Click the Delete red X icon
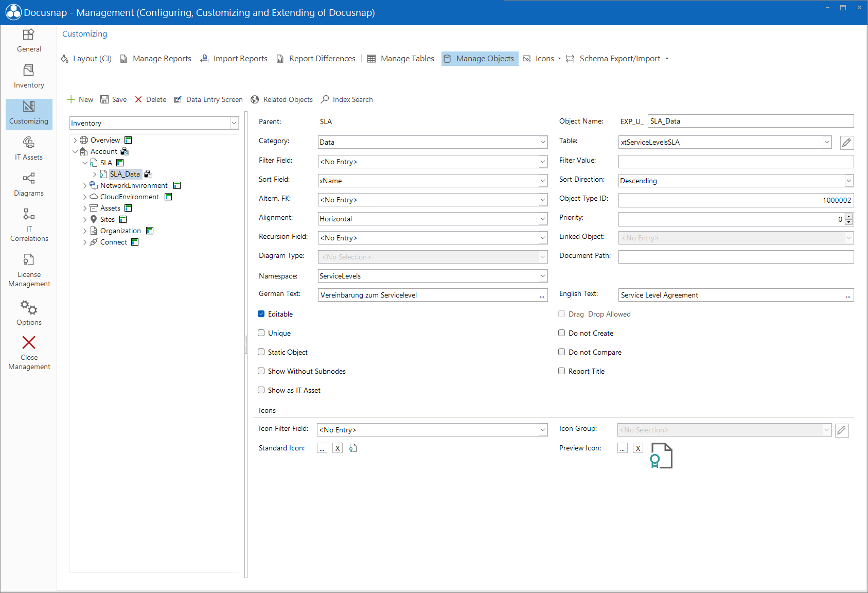Screen dimensions: 868x593 pos(138,99)
